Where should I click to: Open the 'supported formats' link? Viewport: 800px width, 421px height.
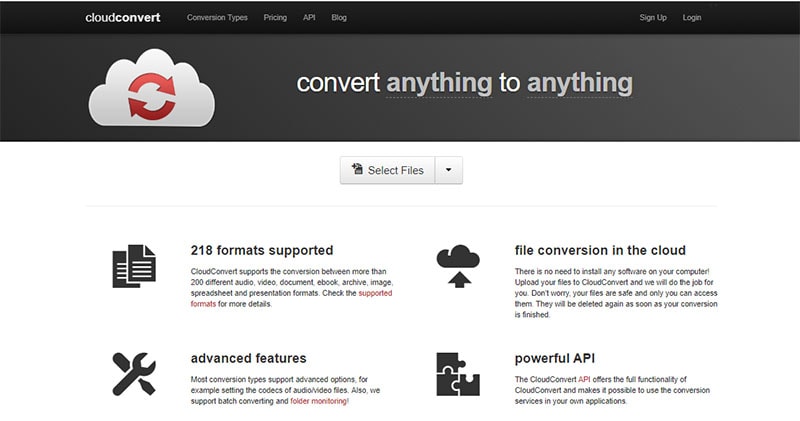[375, 293]
